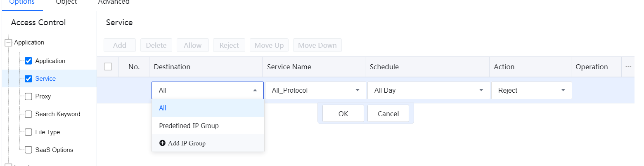Collapse the Application tree node
This screenshot has width=644, height=166.
click(x=8, y=42)
